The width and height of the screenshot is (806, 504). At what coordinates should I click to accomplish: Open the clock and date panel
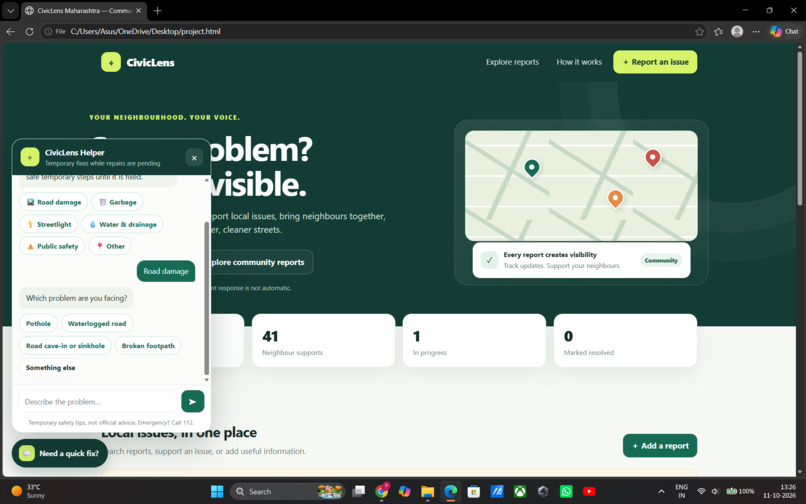(x=780, y=491)
